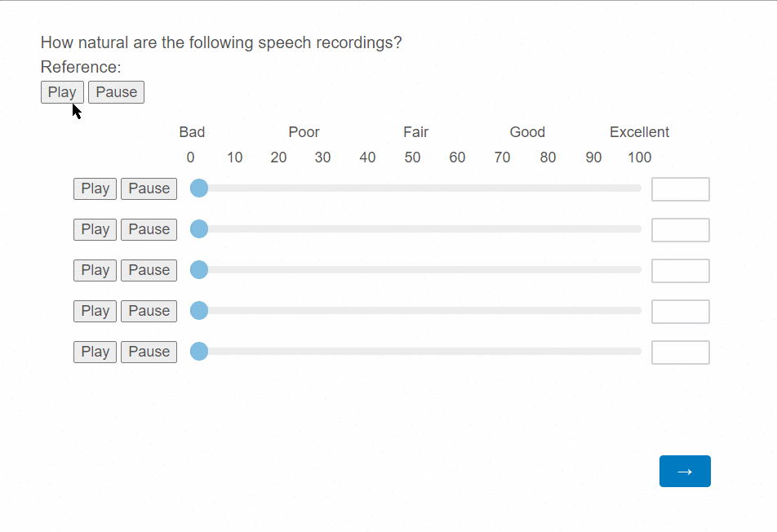Focus the fifth recording's score input box
This screenshot has height=532, width=777.
click(681, 352)
